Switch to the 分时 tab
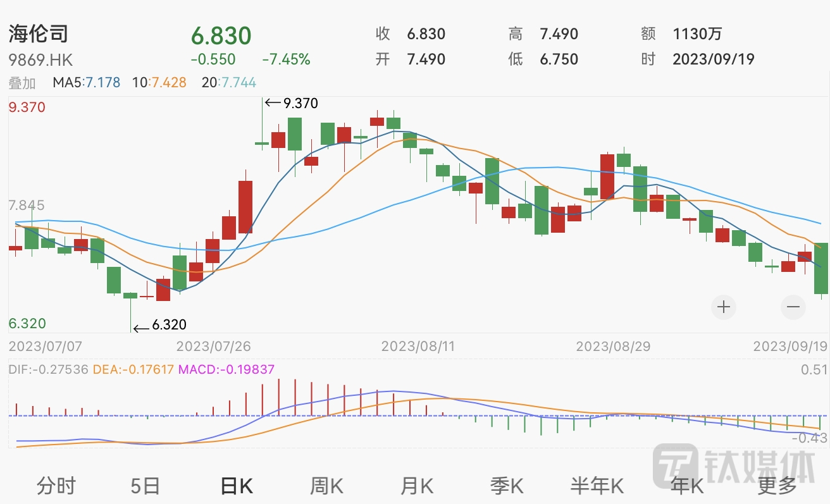Screen dimensions: 830x504 click(x=56, y=486)
